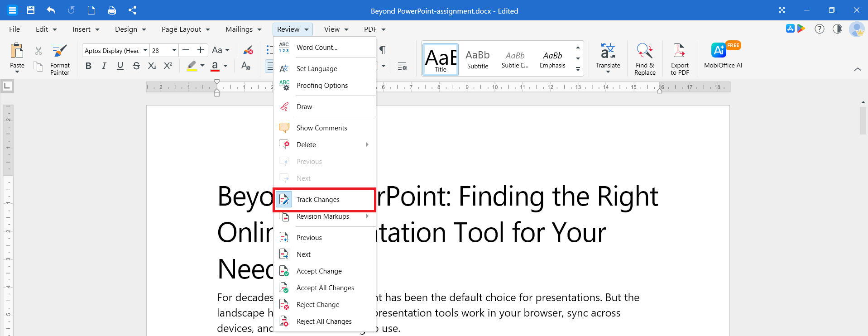Open the Page Layout menu
868x336 pixels.
pos(186,29)
